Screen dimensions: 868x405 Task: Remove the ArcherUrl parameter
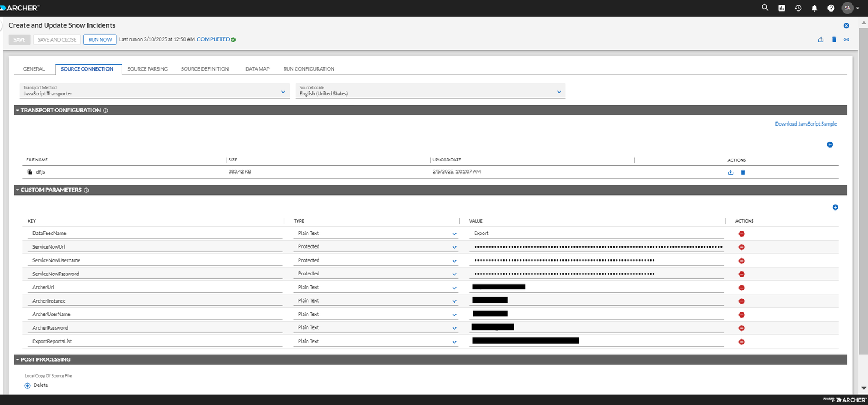point(741,288)
